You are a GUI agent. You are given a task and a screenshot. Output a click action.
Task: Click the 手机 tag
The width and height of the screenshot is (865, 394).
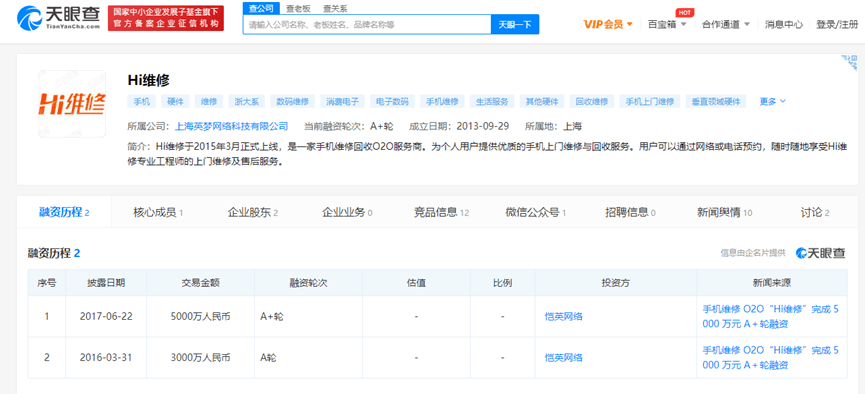pyautogui.click(x=141, y=101)
